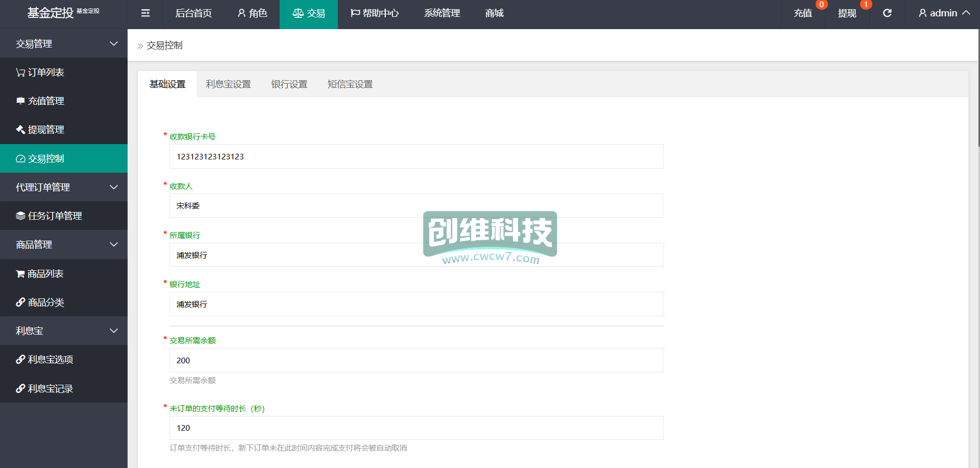
Task: Open 利息宝记录 in the sidebar
Action: pos(50,389)
